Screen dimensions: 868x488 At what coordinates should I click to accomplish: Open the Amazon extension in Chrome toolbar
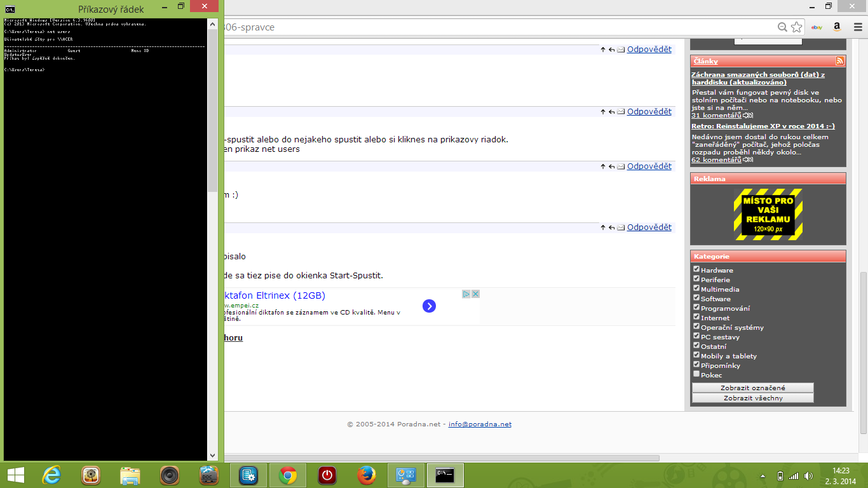coord(837,27)
